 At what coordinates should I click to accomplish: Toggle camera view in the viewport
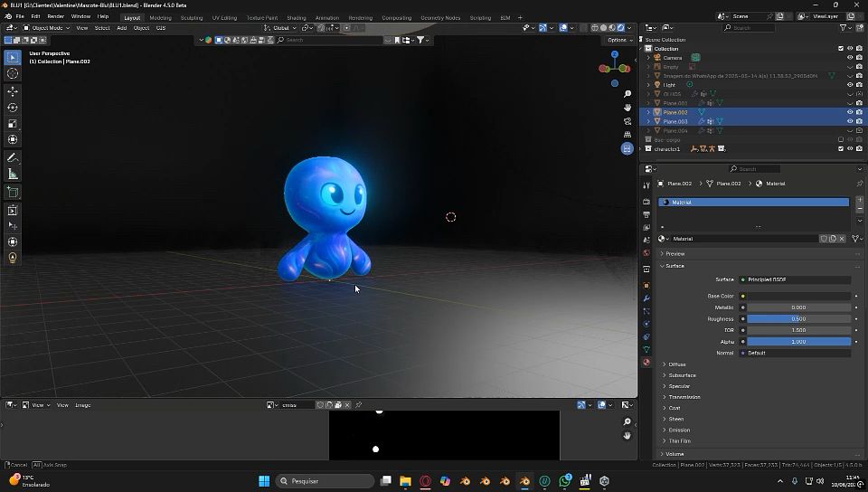(627, 121)
